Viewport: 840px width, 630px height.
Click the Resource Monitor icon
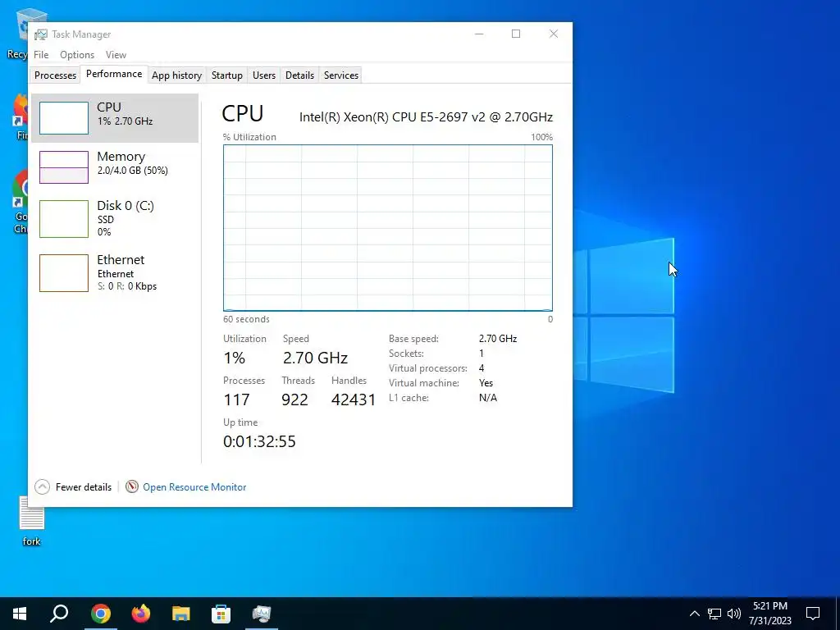pyautogui.click(x=132, y=486)
